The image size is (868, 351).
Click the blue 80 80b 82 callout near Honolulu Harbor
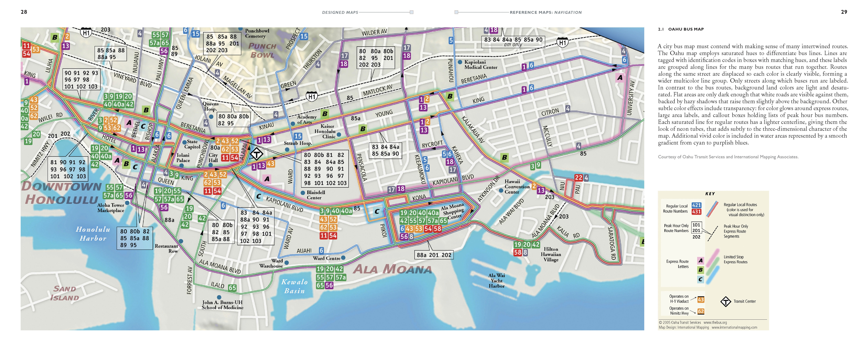(134, 238)
